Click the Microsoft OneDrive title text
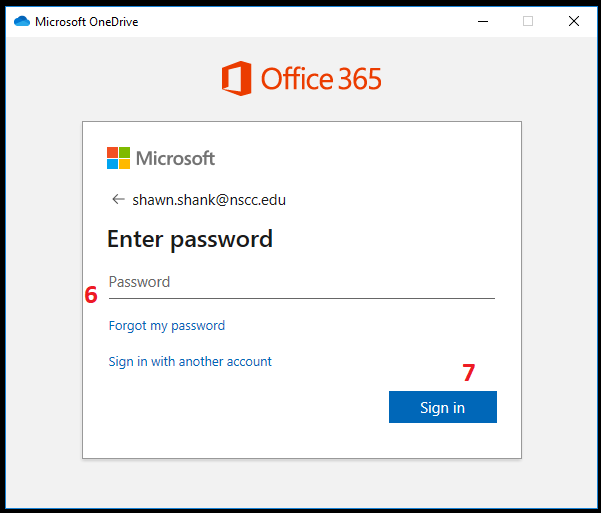 [87, 21]
